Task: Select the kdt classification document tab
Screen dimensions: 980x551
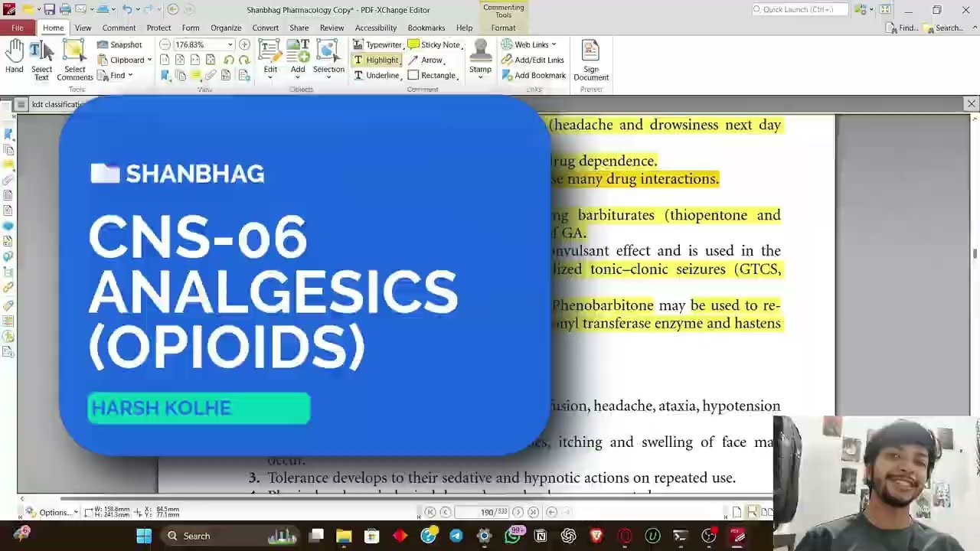Action: pos(55,104)
